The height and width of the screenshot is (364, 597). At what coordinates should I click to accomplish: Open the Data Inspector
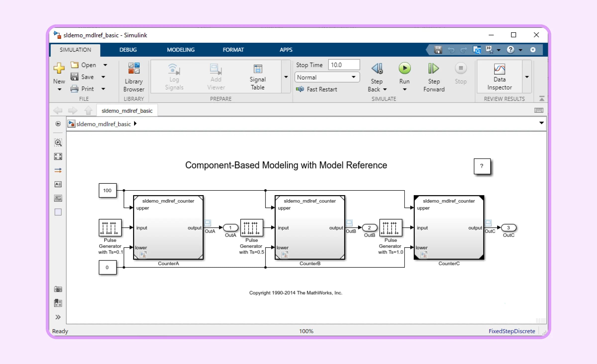[499, 77]
